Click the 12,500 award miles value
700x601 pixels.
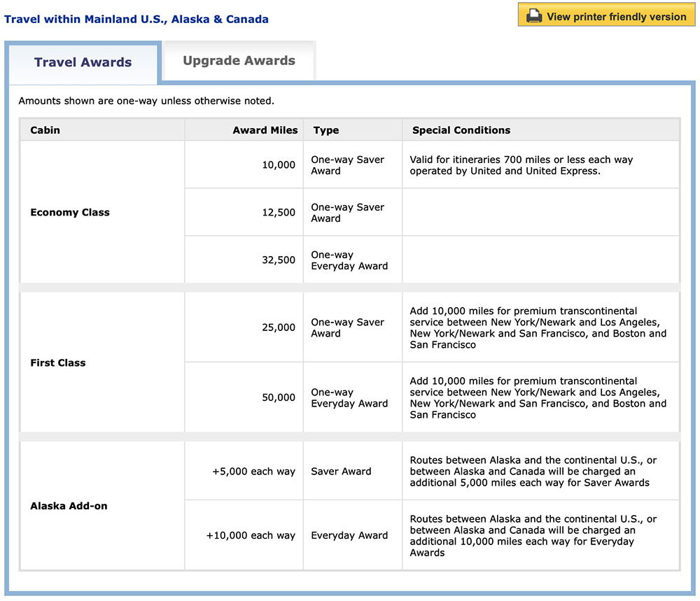click(279, 213)
